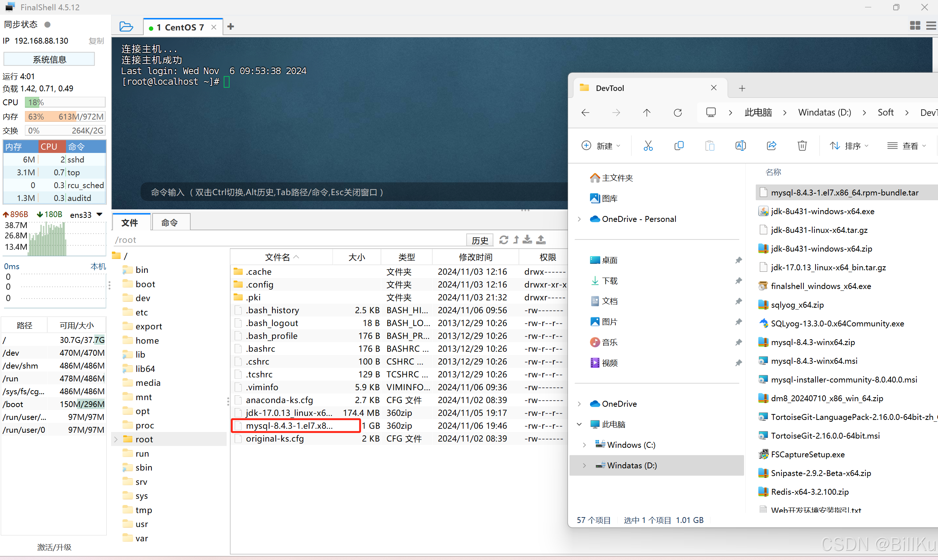Sort remote files by 修改时间 column
This screenshot has height=560, width=938.
475,257
